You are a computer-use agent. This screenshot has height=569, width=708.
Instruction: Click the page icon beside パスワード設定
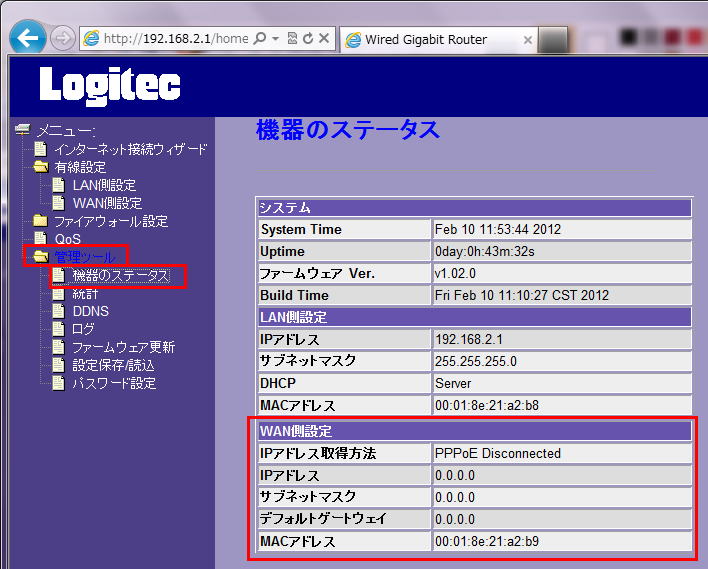[x=58, y=383]
